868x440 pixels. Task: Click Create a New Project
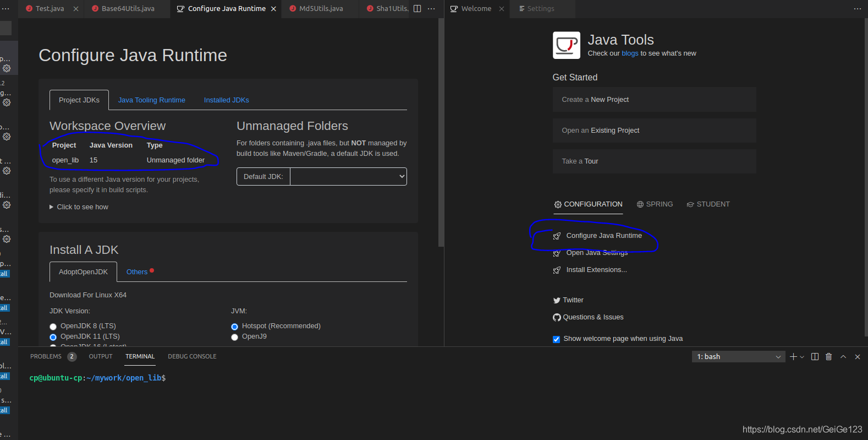[654, 100]
